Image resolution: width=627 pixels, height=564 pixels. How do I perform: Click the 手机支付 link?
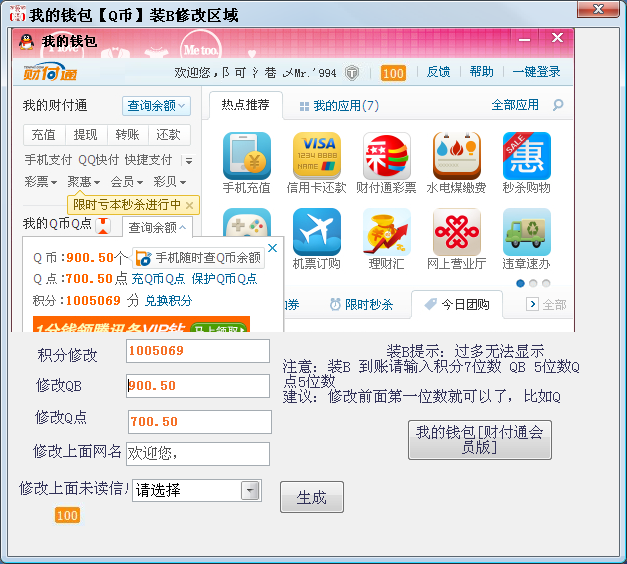pos(48,160)
